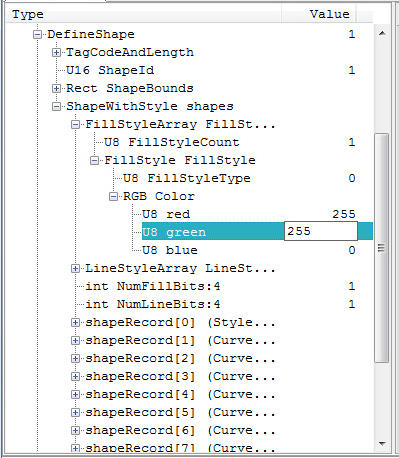Collapse the FillStyleArray node
The width and height of the screenshot is (399, 458).
(x=75, y=124)
